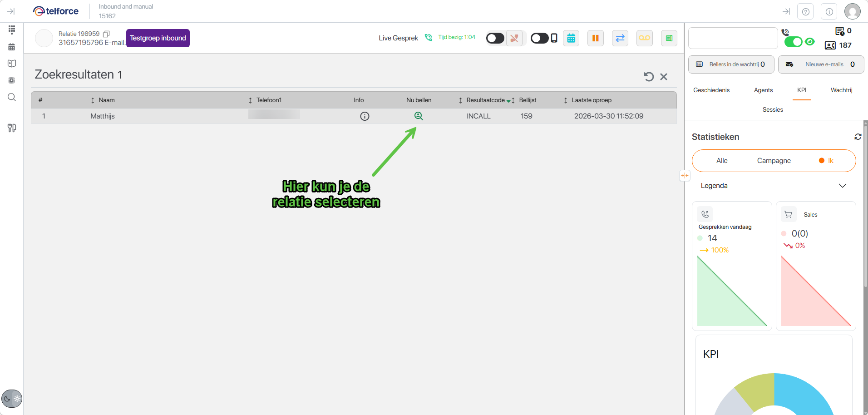Collapse the right panel with the orange handle

click(685, 176)
